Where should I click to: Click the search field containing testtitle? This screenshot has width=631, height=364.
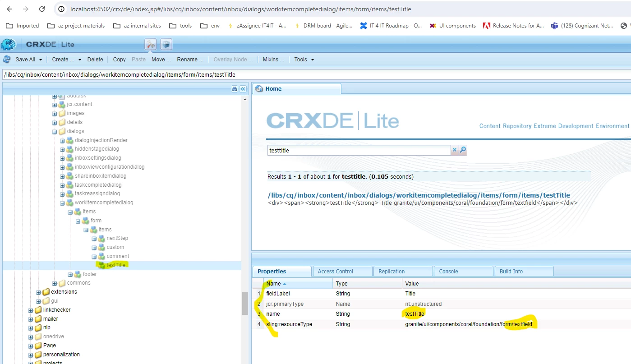(359, 150)
